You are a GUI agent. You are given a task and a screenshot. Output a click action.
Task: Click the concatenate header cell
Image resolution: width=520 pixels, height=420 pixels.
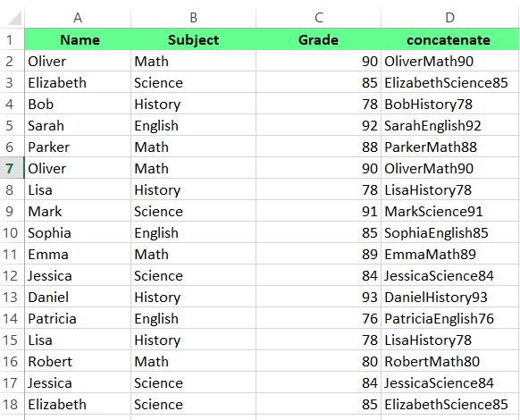(450, 39)
